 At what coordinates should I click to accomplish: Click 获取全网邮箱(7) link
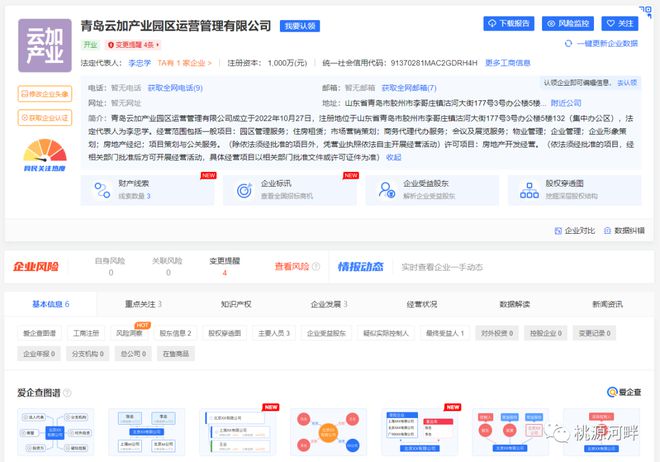pos(409,88)
